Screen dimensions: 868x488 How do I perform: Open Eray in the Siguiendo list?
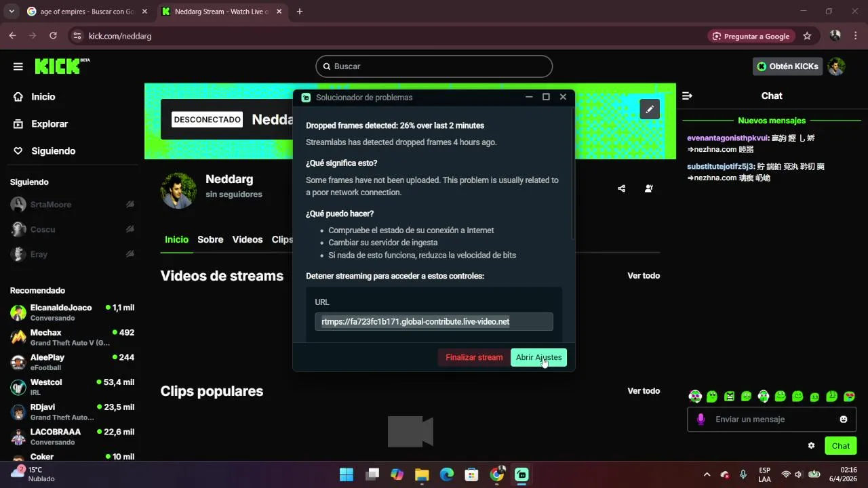coord(73,254)
